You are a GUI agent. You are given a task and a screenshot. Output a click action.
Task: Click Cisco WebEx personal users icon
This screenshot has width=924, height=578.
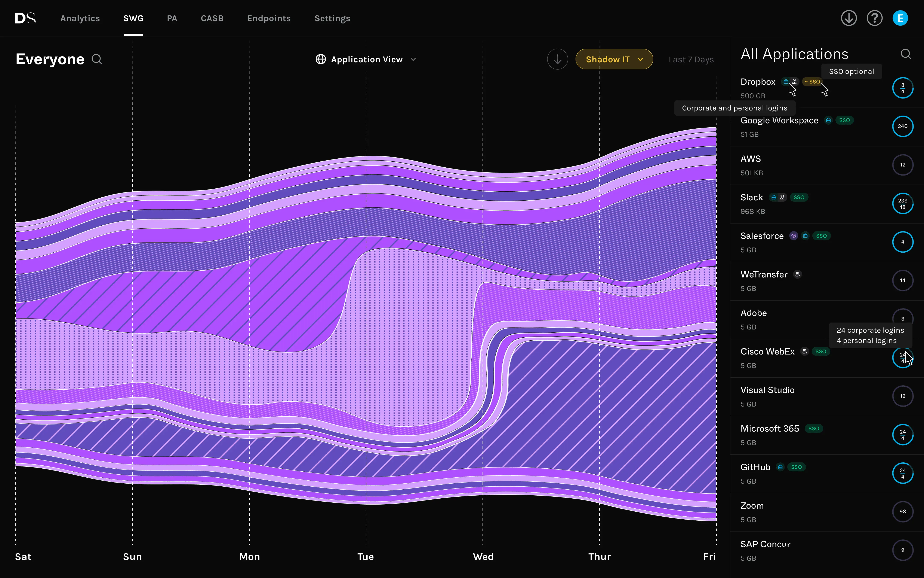pyautogui.click(x=804, y=351)
